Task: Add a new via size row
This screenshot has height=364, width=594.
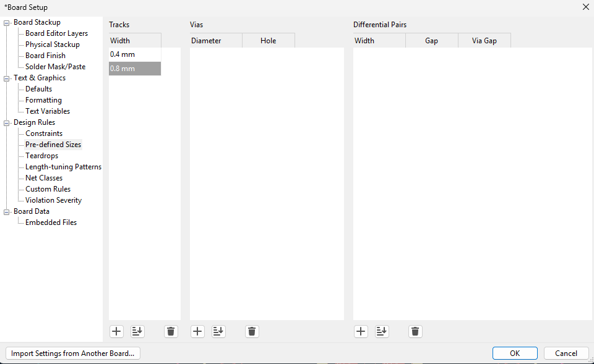Action: (197, 332)
